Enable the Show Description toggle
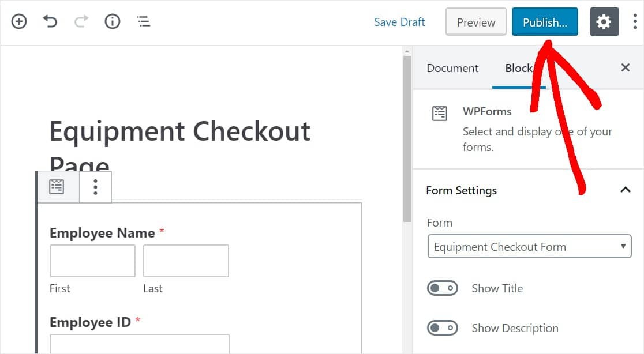The width and height of the screenshot is (644, 354). 442,328
